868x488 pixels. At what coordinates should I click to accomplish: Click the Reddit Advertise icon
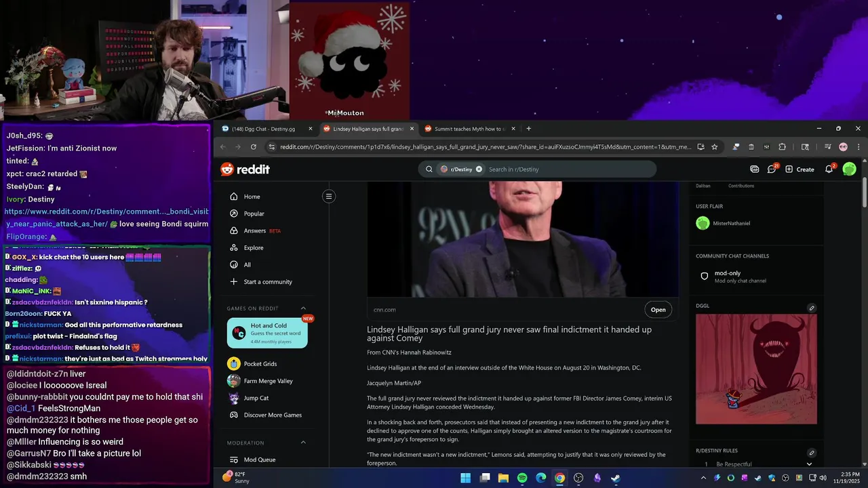click(x=755, y=169)
